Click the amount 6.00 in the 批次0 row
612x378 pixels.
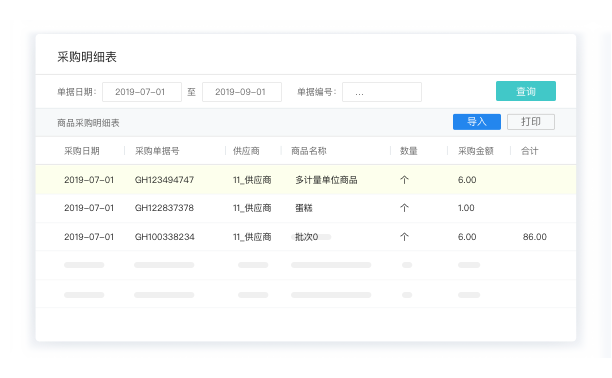click(x=467, y=237)
